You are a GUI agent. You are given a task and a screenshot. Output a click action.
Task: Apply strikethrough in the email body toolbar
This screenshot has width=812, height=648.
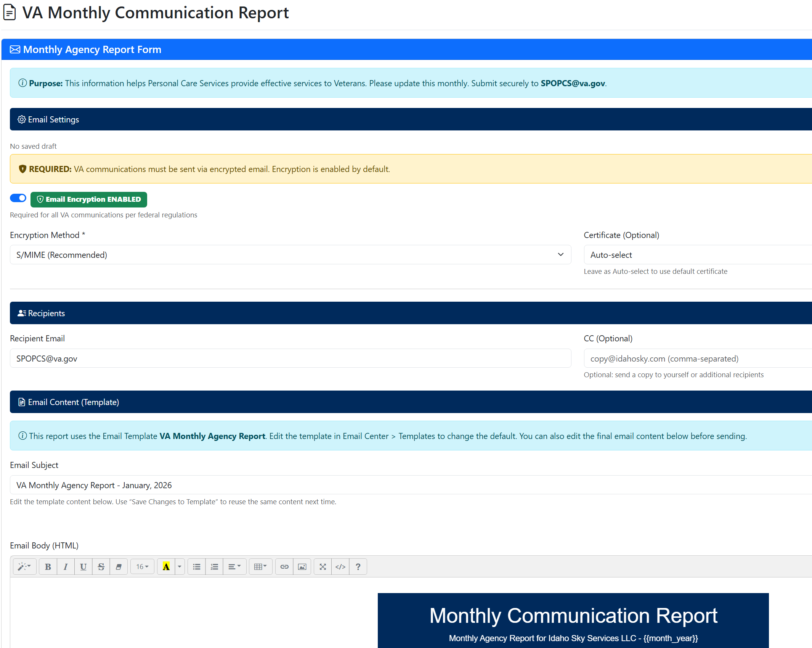[101, 566]
